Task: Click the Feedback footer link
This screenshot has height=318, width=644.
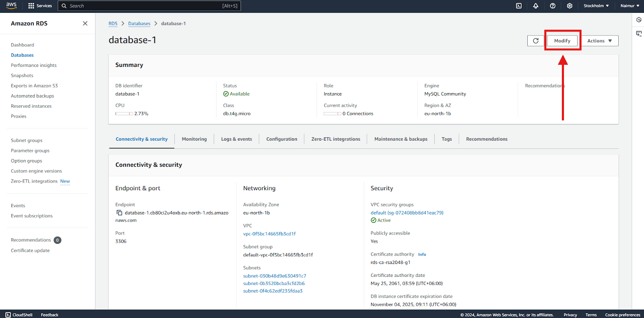Action: (50, 315)
